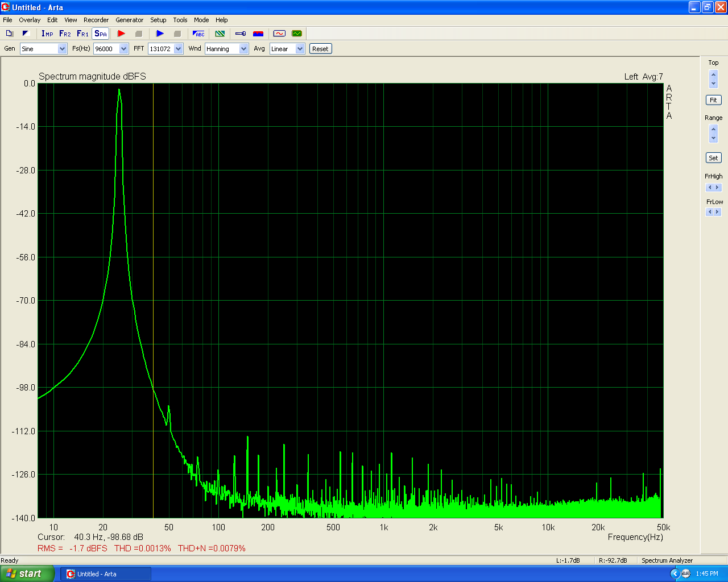Image resolution: width=728 pixels, height=582 pixels.
Task: Click the Set range button
Action: click(713, 158)
